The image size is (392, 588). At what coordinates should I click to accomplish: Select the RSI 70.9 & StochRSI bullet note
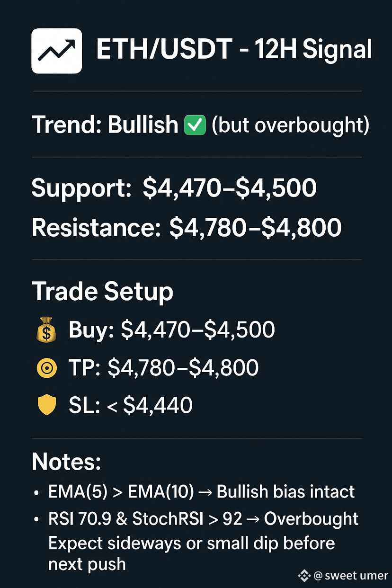coord(204,519)
